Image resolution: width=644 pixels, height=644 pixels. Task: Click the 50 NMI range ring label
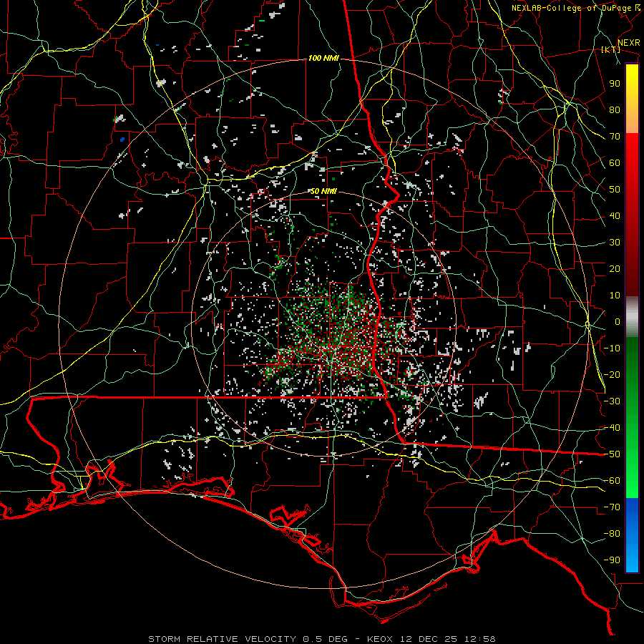[323, 191]
